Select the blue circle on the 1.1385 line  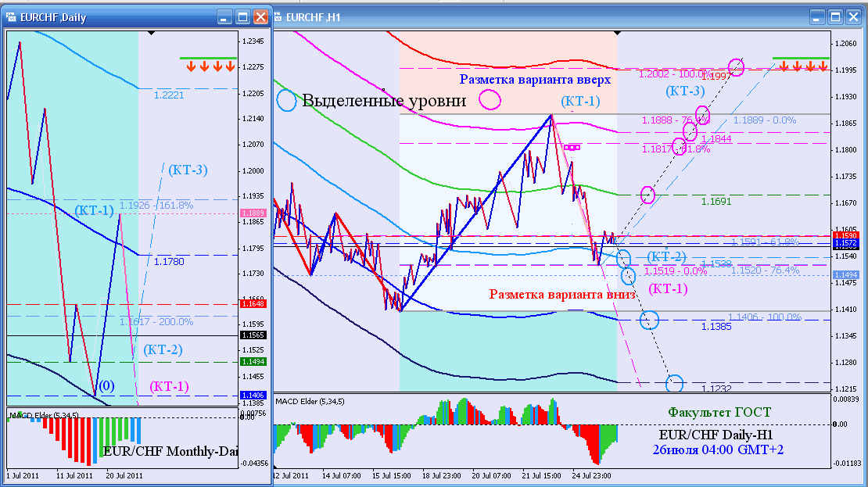[649, 320]
